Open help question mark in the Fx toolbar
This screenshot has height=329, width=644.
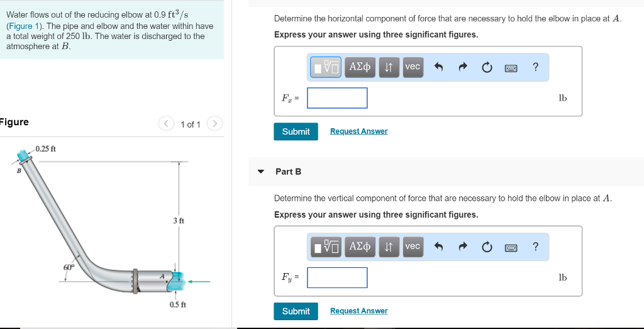pyautogui.click(x=535, y=67)
